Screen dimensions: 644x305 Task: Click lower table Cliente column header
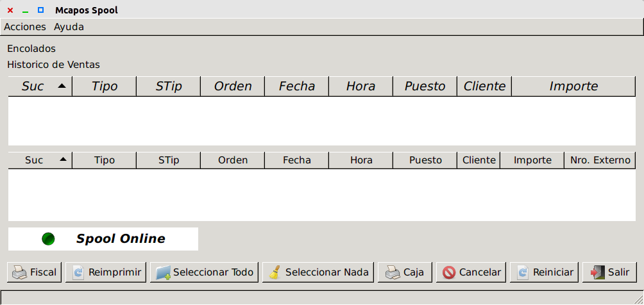[x=479, y=160]
